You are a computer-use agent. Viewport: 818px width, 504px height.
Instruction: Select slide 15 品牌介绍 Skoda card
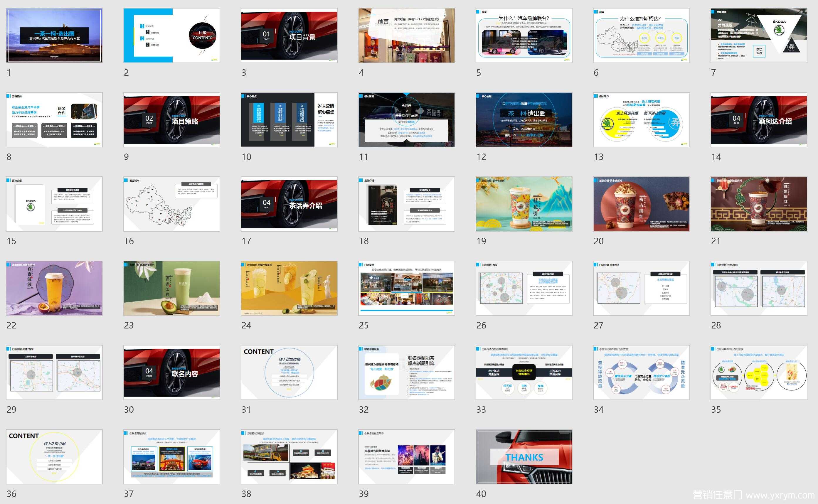point(54,204)
